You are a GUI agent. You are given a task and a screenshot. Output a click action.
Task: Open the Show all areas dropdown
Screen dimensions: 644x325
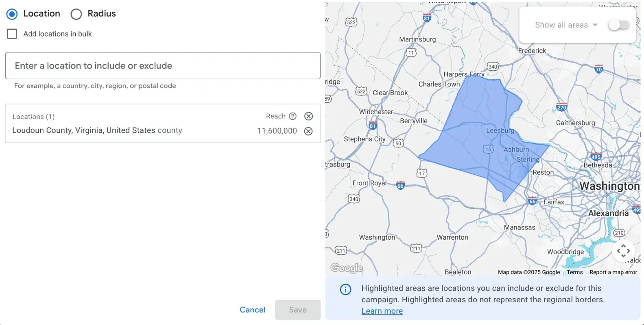coord(566,25)
